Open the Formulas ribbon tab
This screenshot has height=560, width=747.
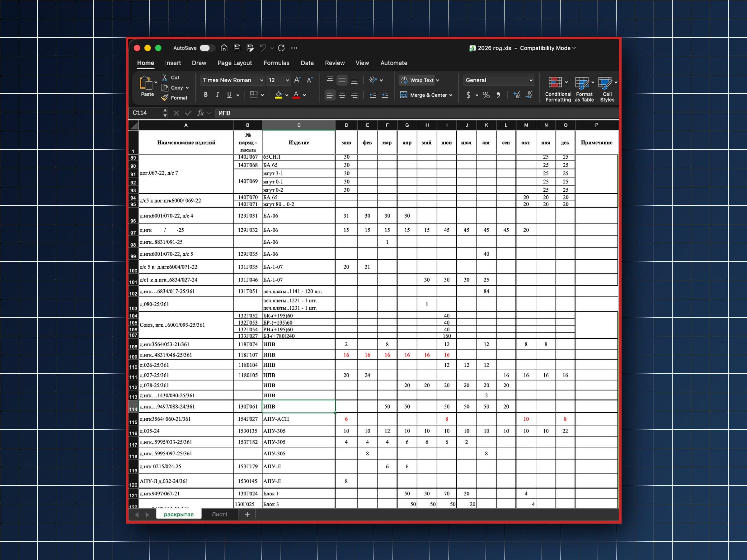277,63
